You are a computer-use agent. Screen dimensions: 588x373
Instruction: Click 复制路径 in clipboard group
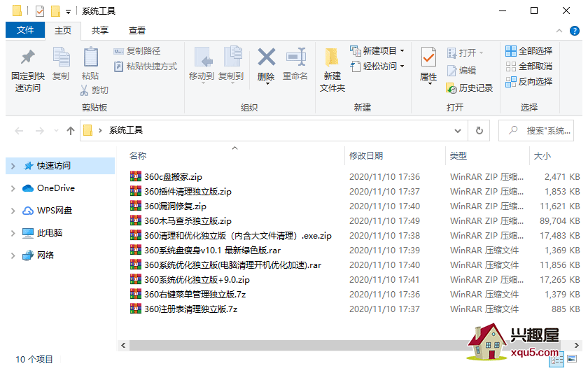(137, 51)
